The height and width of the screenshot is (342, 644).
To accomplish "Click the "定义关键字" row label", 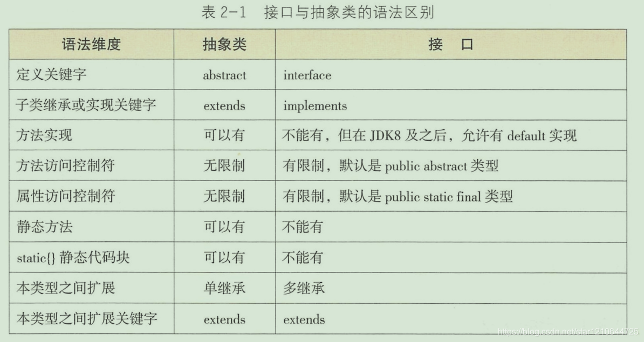I will point(51,75).
